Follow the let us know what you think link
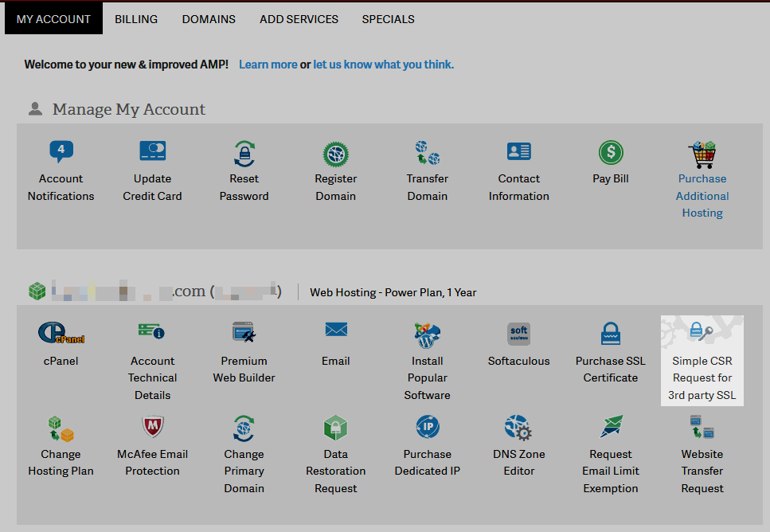This screenshot has width=770, height=532. point(383,65)
